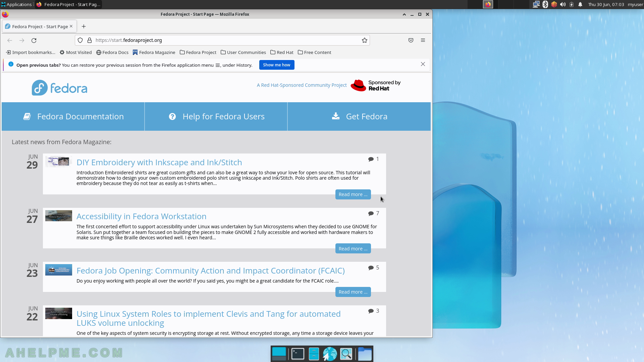
Task: Open the Firefox application menu
Action: (x=423, y=40)
